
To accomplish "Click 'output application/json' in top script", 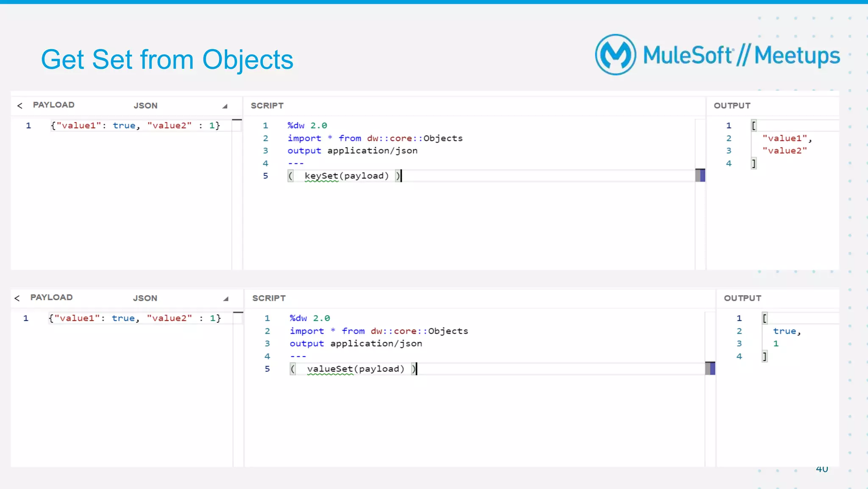I will [x=353, y=151].
